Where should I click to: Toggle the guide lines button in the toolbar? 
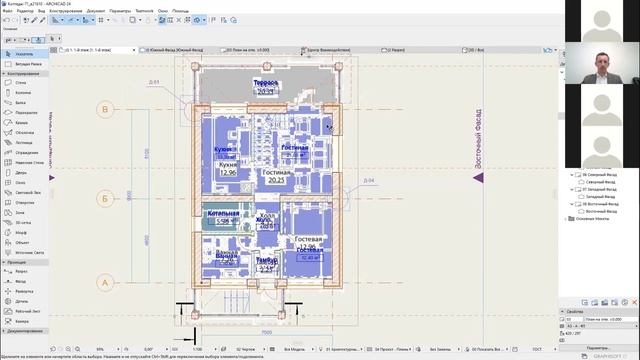[x=55, y=20]
